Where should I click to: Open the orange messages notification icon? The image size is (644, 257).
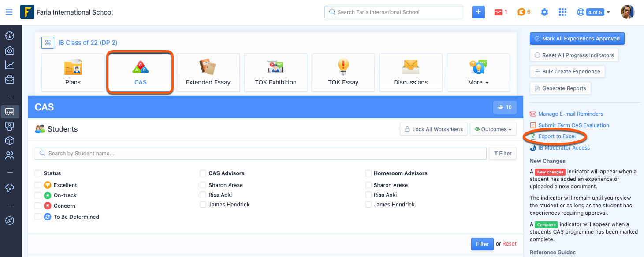point(521,12)
